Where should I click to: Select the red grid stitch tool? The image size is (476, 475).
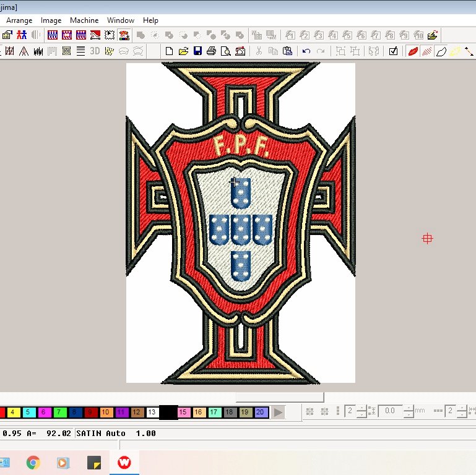point(9,51)
